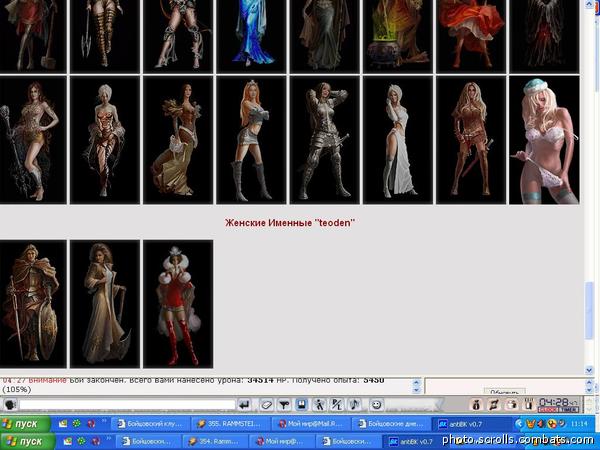Click the upper пуск Start button

(25, 424)
